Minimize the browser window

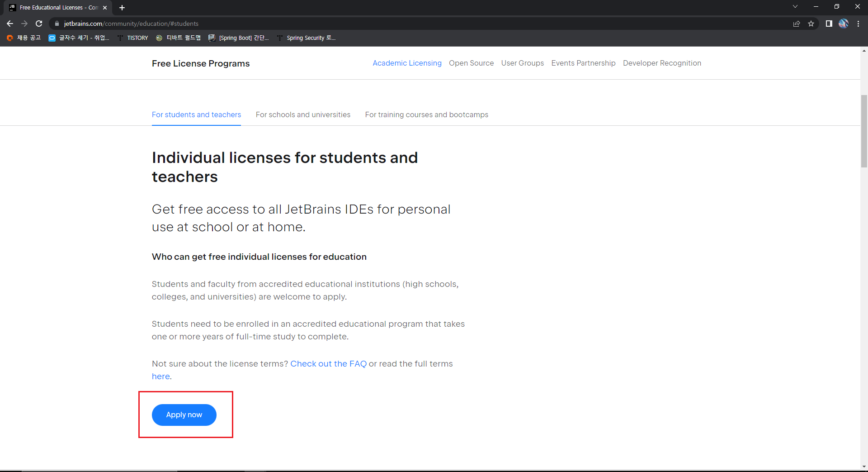point(816,6)
